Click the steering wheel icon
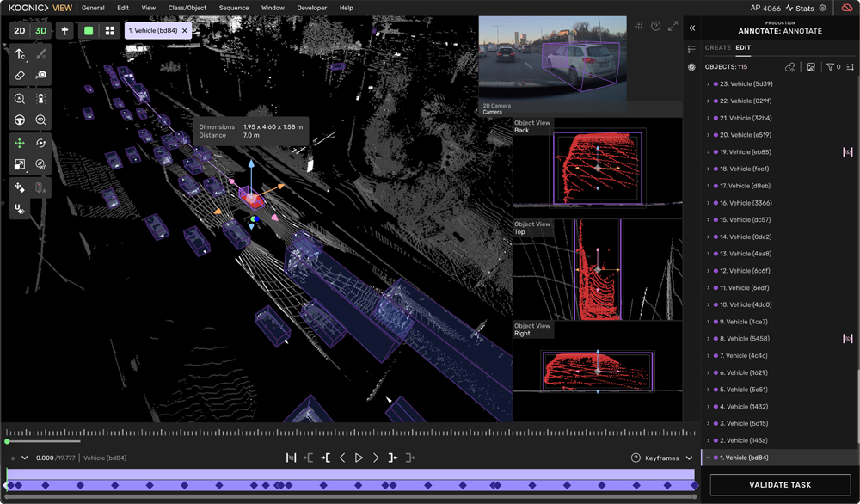 tap(20, 120)
